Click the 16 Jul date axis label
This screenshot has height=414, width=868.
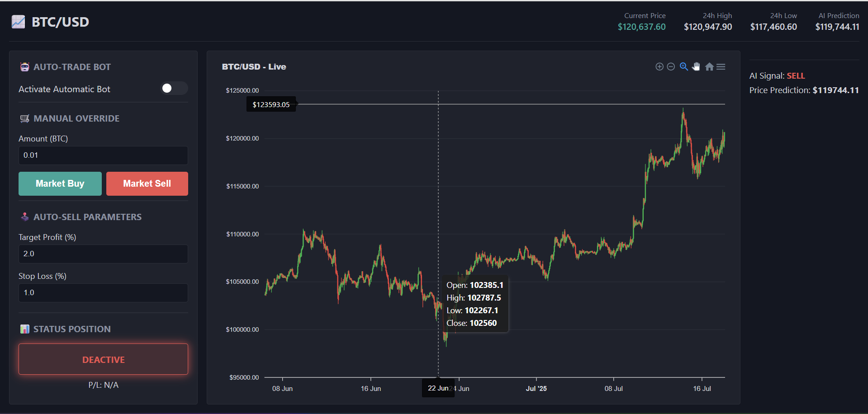pos(702,389)
